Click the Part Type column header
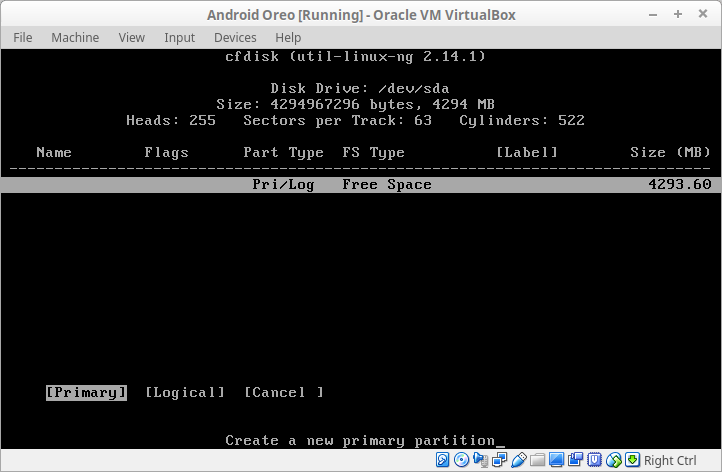The height and width of the screenshot is (472, 722). click(283, 152)
